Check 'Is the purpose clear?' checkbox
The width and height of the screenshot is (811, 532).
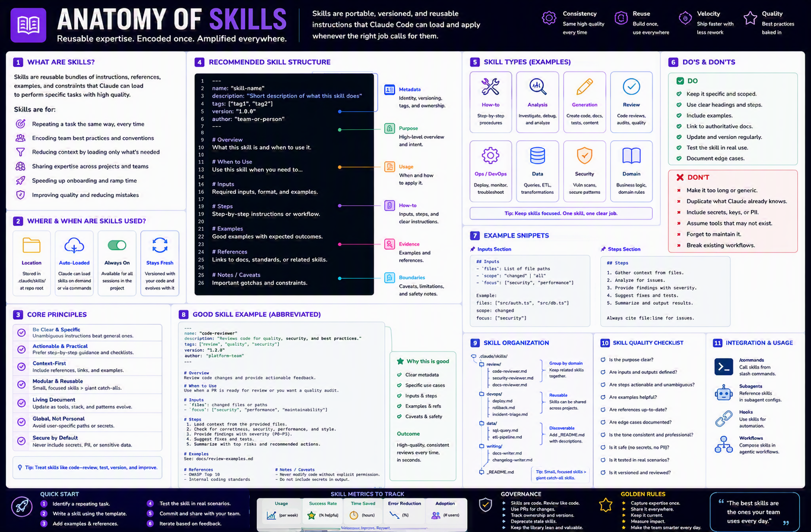603,360
